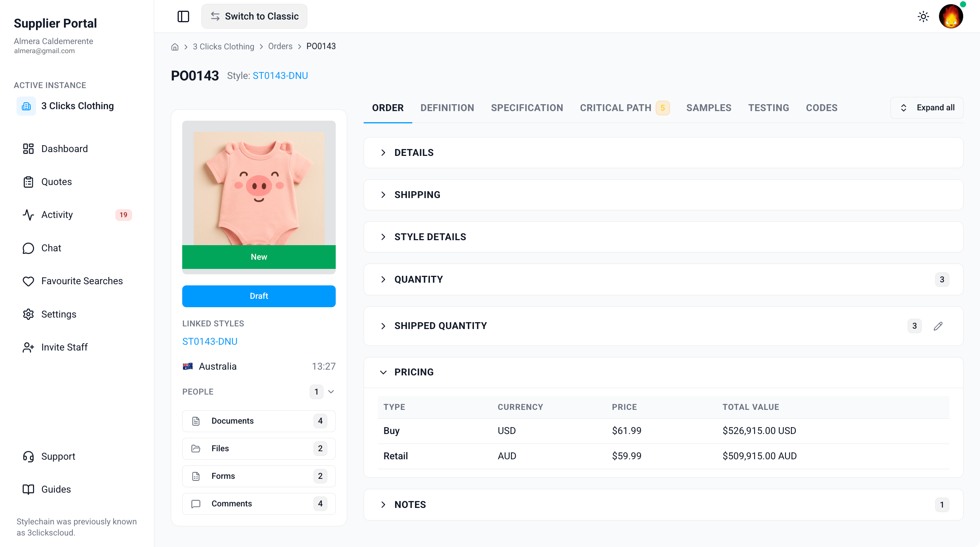Click the Settings gear icon
This screenshot has width=980, height=547.
(28, 314)
